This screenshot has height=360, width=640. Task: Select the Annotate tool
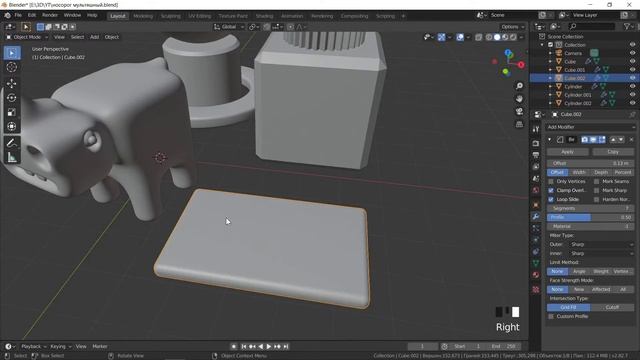pyautogui.click(x=12, y=143)
